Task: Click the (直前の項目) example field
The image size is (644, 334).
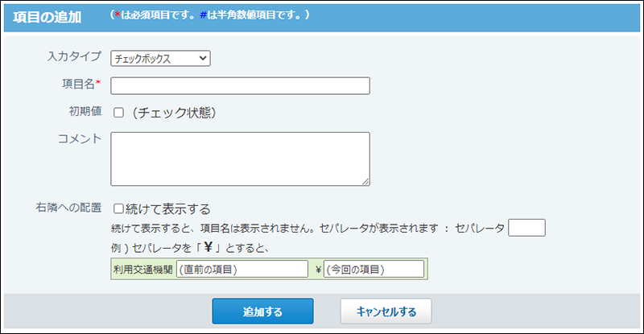Action: [x=242, y=269]
